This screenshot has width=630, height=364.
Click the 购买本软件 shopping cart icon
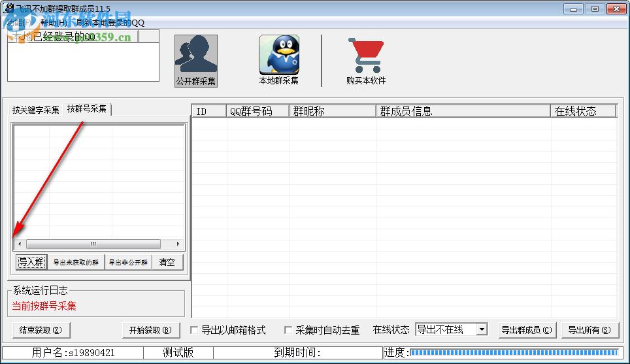pyautogui.click(x=366, y=61)
